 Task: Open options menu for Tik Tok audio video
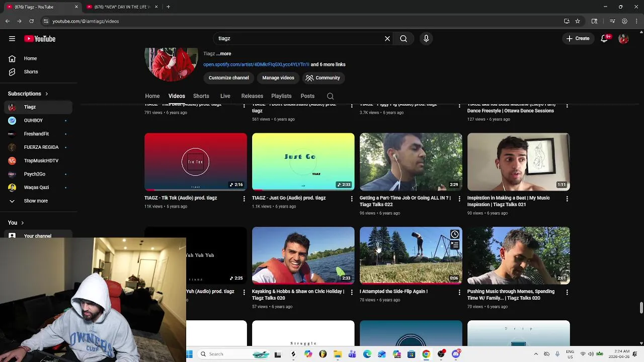tap(244, 199)
